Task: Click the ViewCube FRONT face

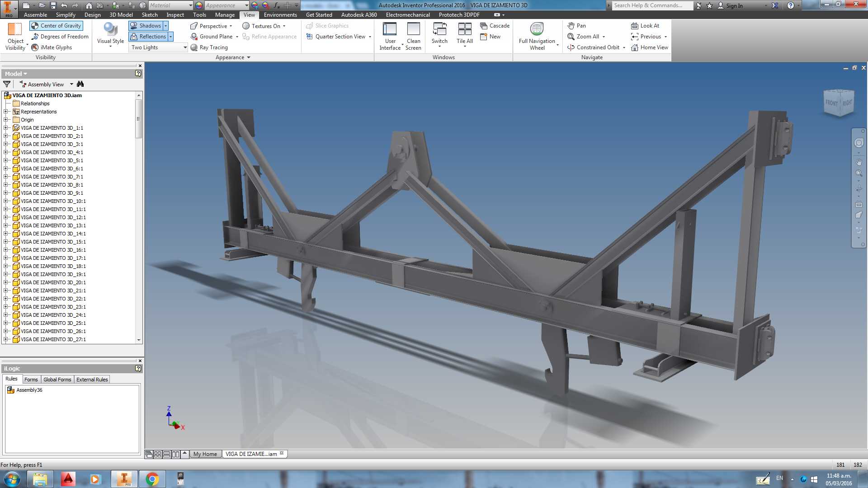Action: tap(831, 103)
